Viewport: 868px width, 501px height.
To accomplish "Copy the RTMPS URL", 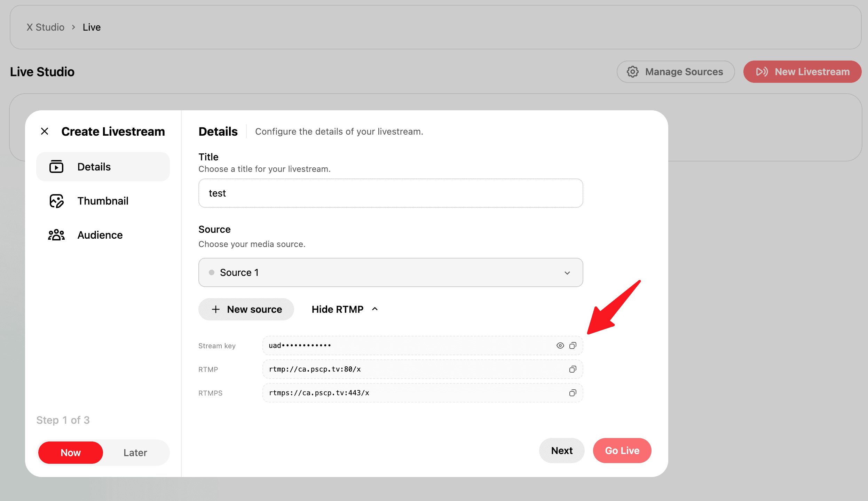I will [x=573, y=393].
